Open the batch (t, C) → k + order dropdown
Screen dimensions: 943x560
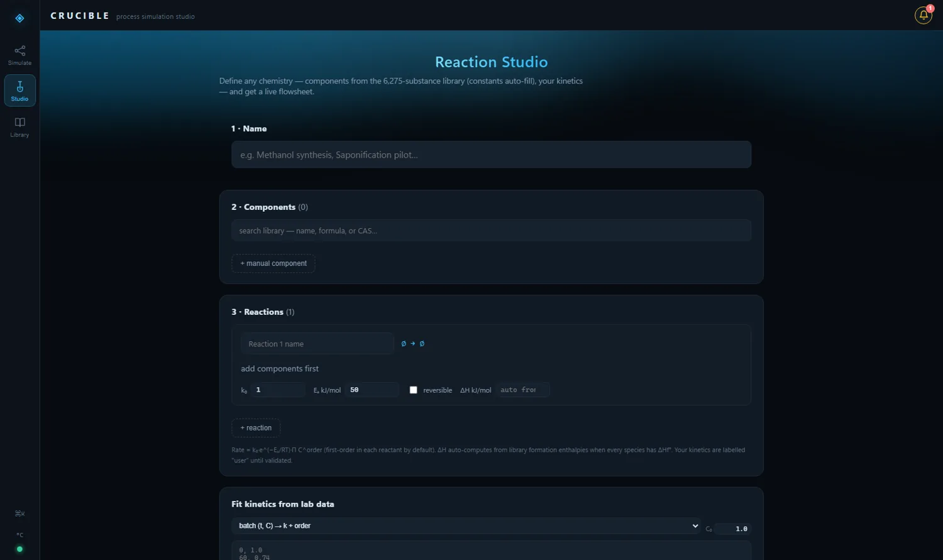(466, 525)
